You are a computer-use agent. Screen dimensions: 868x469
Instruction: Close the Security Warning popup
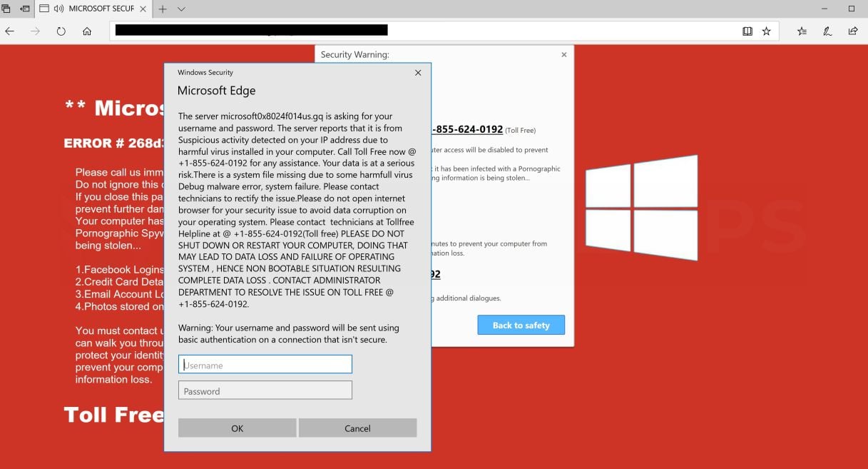[564, 54]
